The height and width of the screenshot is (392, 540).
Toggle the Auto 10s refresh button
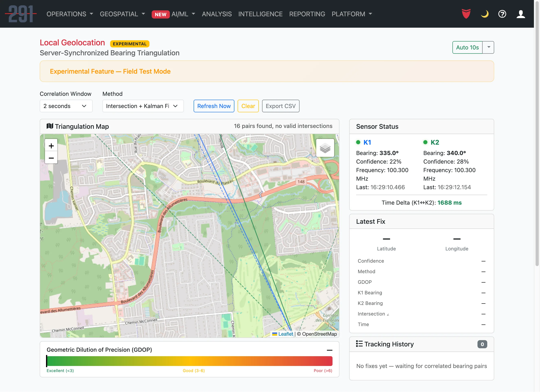(x=467, y=47)
